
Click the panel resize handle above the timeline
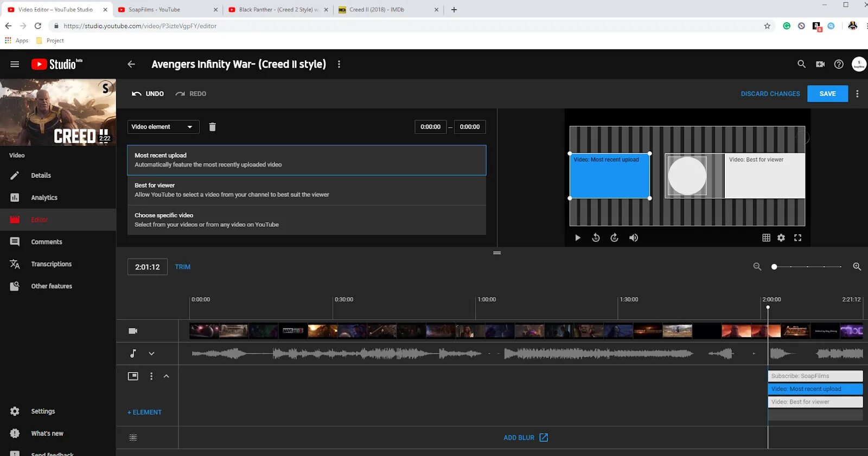[497, 253]
